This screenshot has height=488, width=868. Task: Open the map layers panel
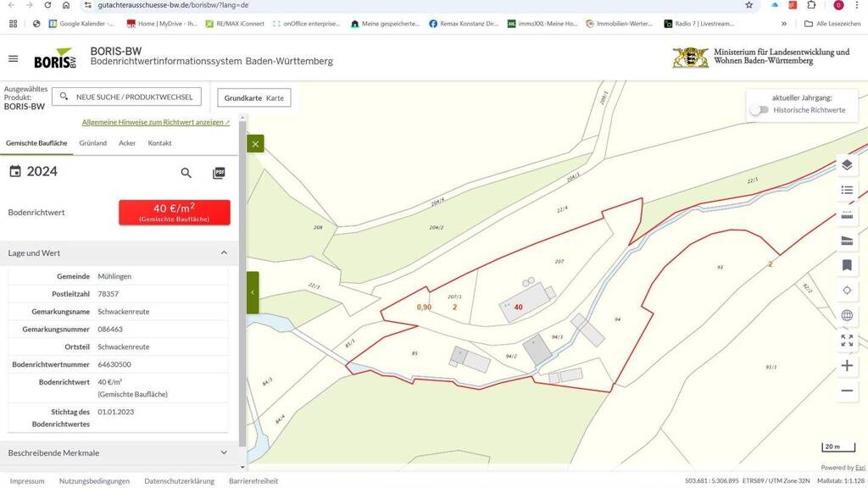pos(846,164)
